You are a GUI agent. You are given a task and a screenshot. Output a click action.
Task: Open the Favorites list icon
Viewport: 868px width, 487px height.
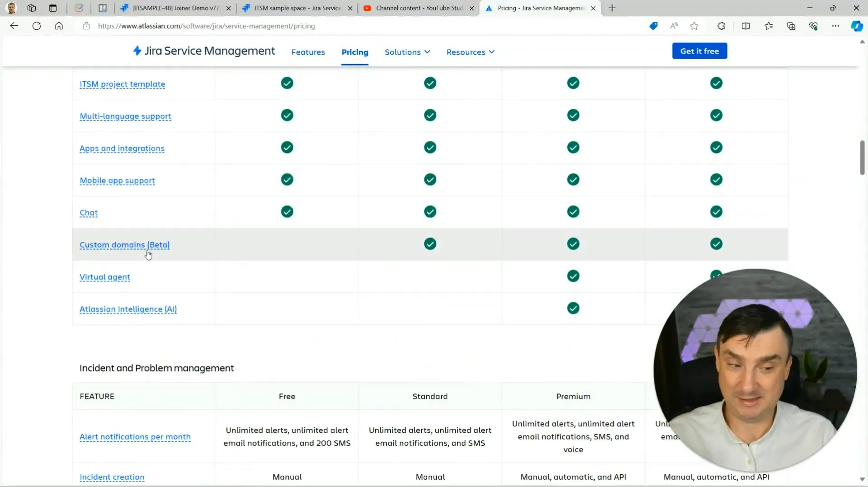pyautogui.click(x=769, y=26)
